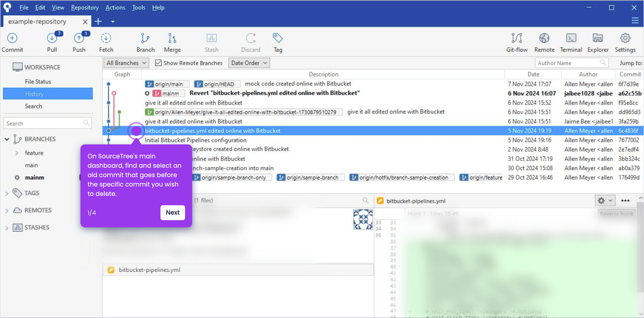Open the three-dots diff options menu
The width and height of the screenshot is (644, 318).
coord(625,201)
